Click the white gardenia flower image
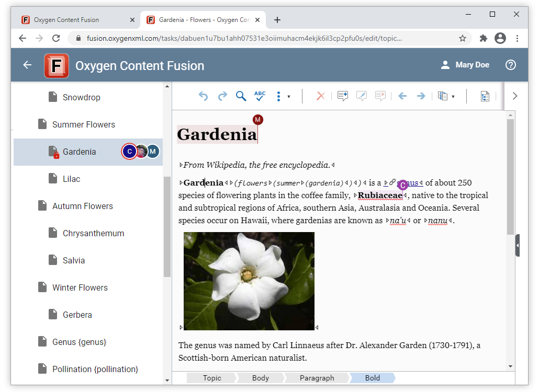539x392 pixels. 249,281
